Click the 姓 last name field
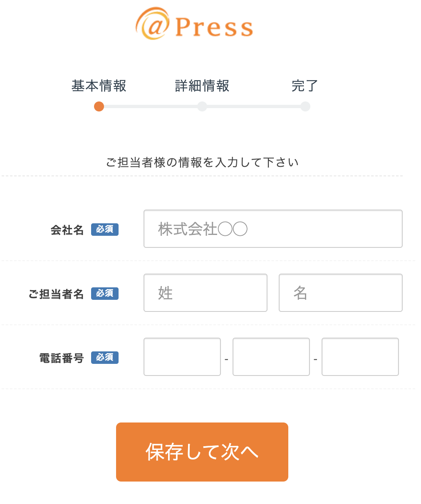The image size is (421, 504). [206, 293]
